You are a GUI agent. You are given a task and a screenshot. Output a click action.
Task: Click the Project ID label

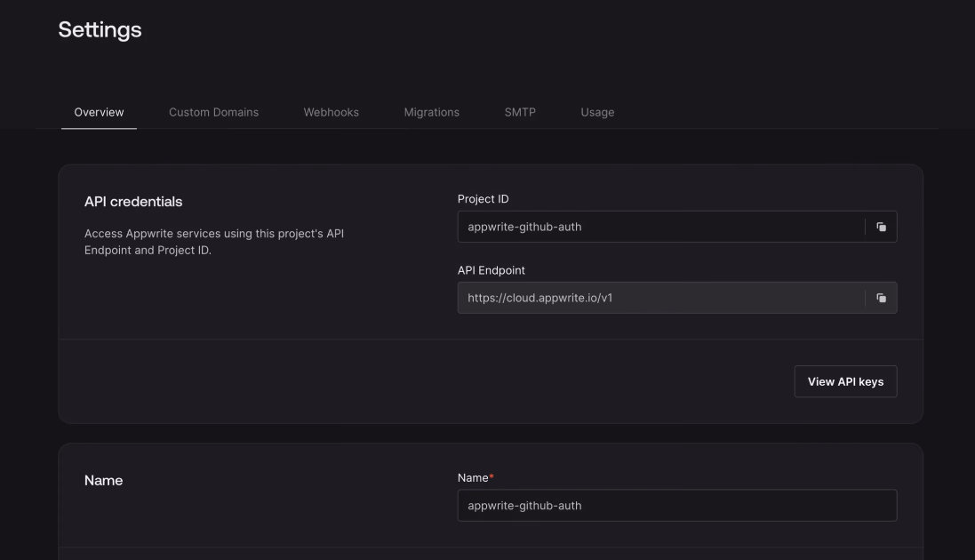click(x=484, y=199)
